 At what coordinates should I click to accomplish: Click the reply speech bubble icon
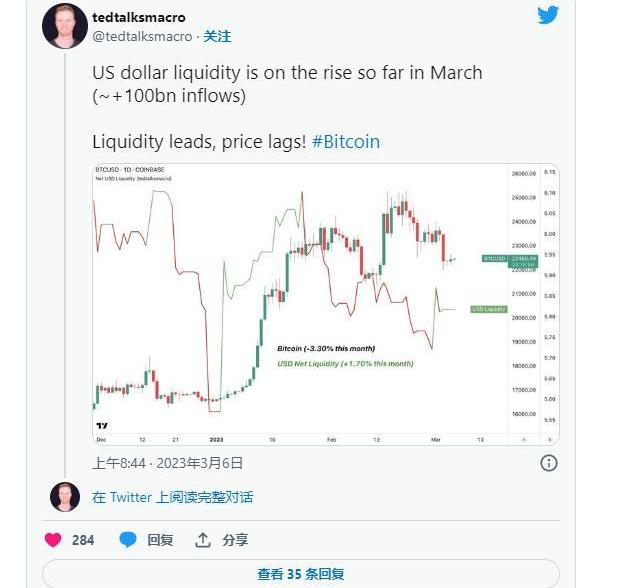(128, 540)
